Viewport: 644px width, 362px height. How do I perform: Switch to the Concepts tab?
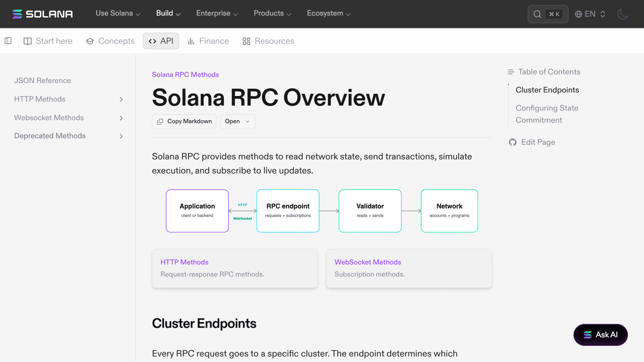coord(110,41)
